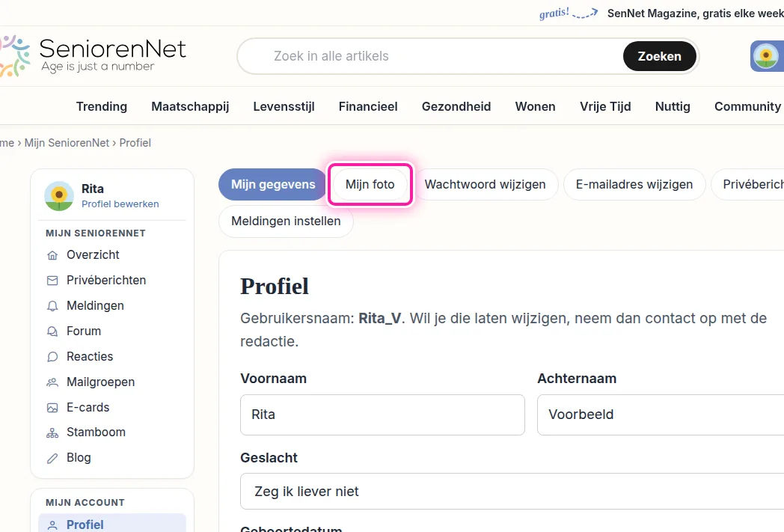Click the Achternaam field containing Voorbeeld
784x532 pixels.
[x=661, y=415]
